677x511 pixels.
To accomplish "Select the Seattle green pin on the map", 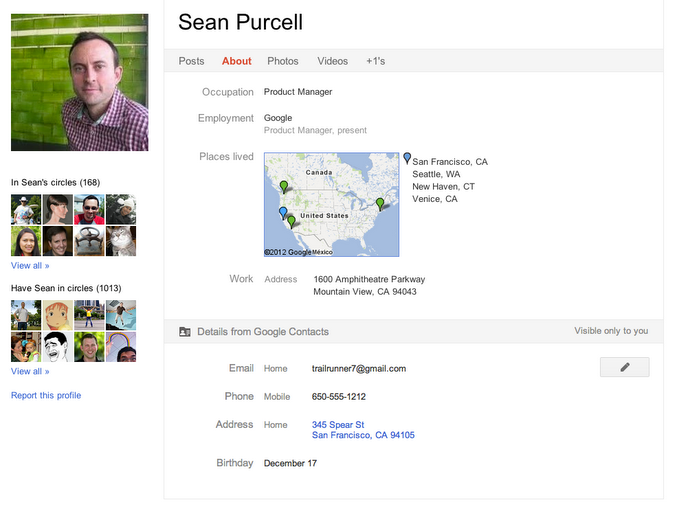I will (x=283, y=186).
